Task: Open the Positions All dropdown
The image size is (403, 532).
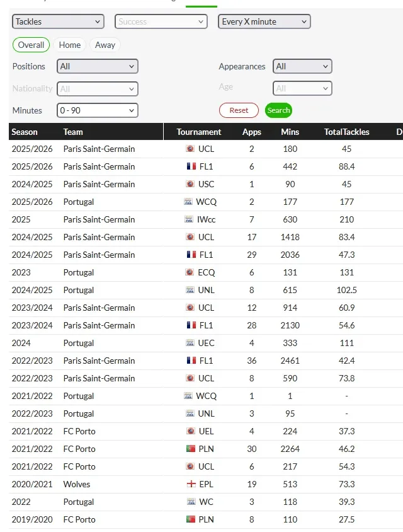Action: click(97, 66)
